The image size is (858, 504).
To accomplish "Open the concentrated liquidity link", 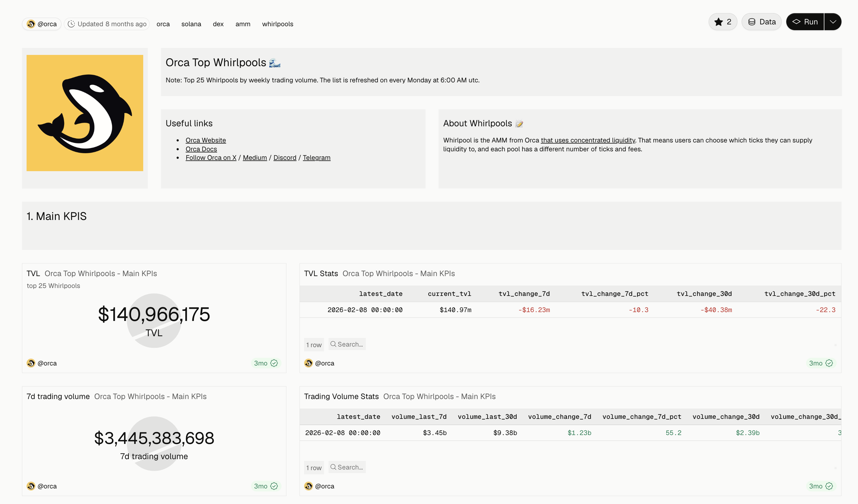I will tap(588, 140).
